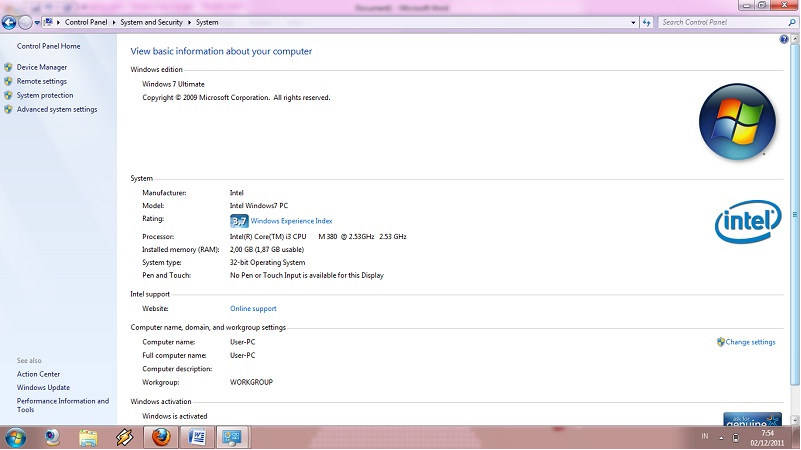
Task: Click the scrollbar up arrow
Action: [794, 39]
